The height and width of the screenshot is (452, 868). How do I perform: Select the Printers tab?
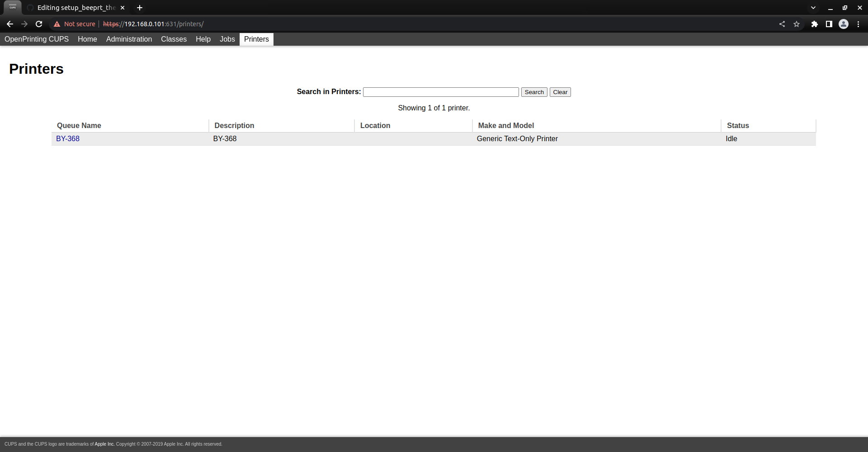pyautogui.click(x=256, y=39)
